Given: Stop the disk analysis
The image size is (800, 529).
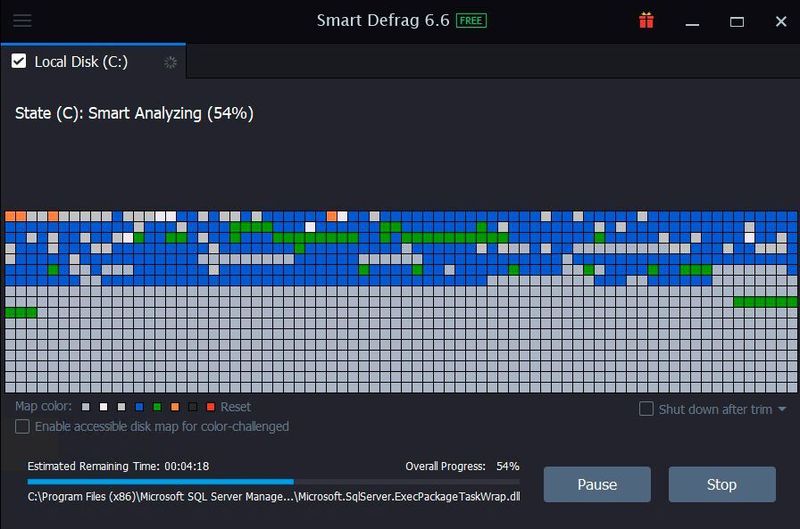Looking at the screenshot, I should [x=722, y=484].
